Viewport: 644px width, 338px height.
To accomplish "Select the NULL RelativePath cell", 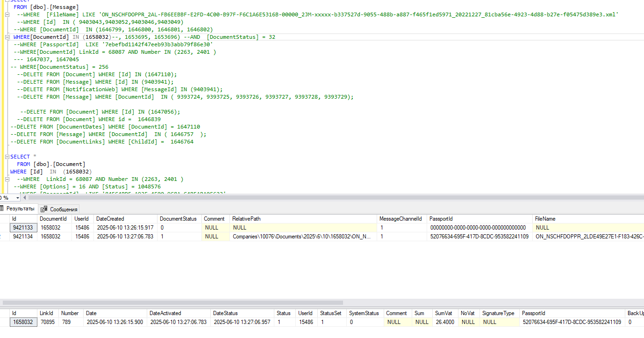I will point(304,228).
